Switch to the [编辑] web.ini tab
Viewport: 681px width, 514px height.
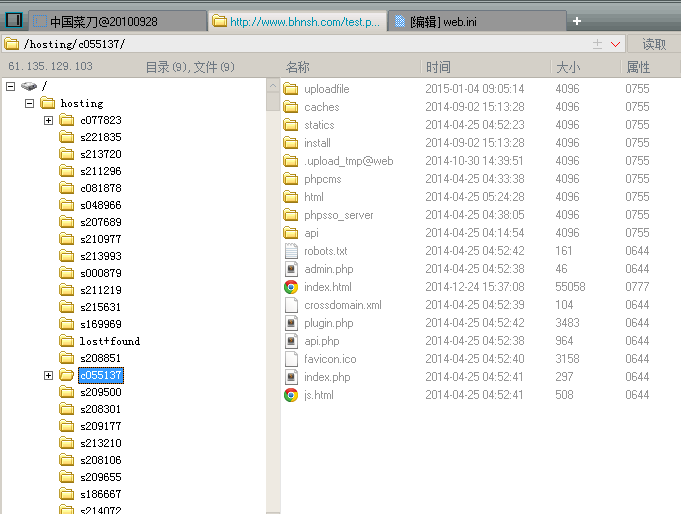477,21
